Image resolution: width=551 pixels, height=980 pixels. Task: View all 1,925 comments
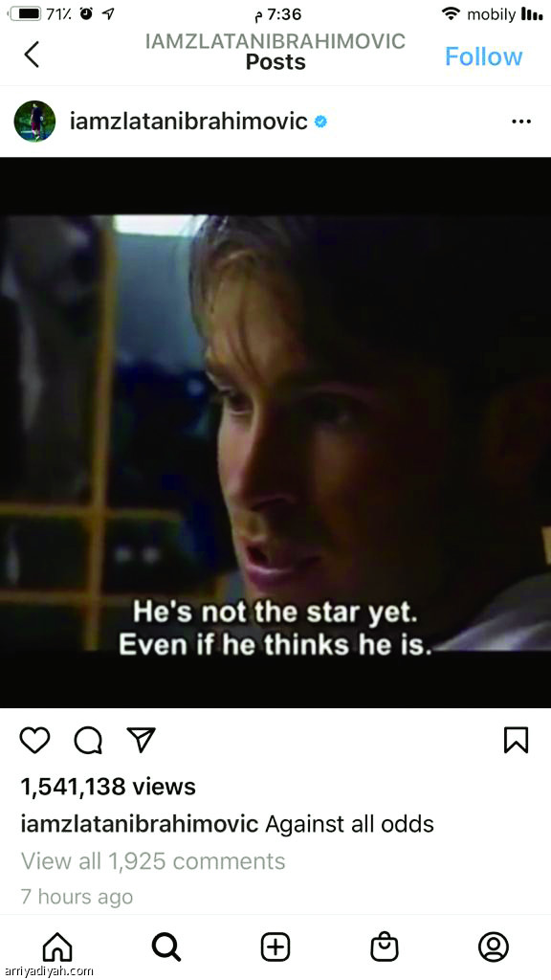coord(153,860)
